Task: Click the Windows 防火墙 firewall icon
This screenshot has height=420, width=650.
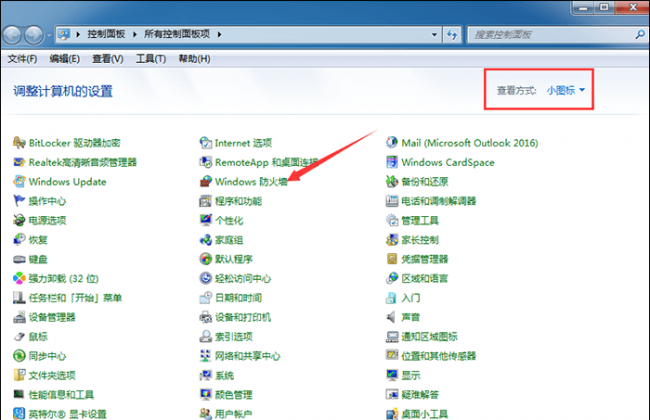Action: point(206,182)
